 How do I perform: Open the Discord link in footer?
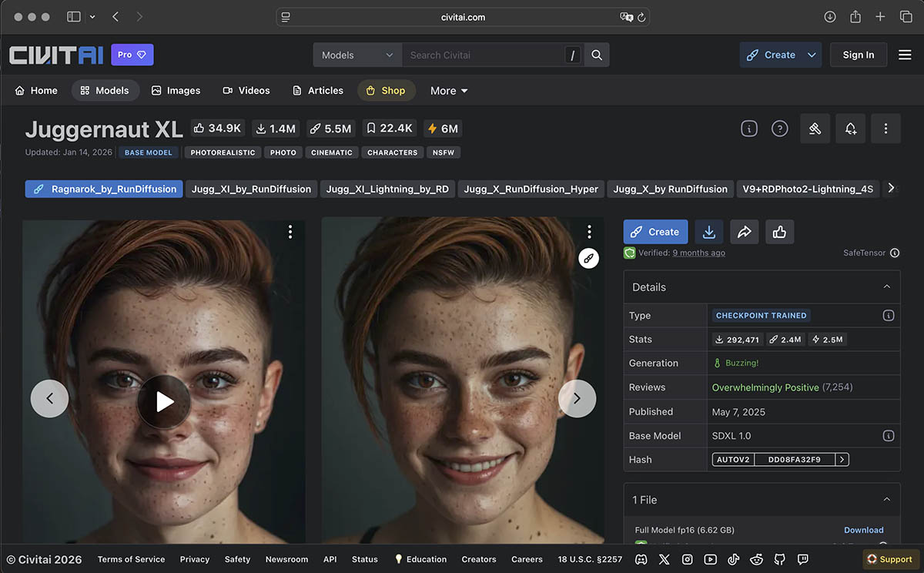pos(641,559)
